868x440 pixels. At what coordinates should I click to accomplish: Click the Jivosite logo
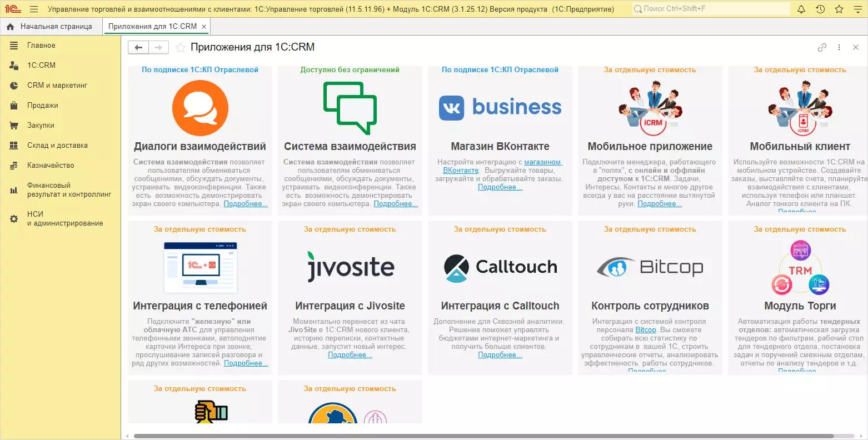[350, 266]
